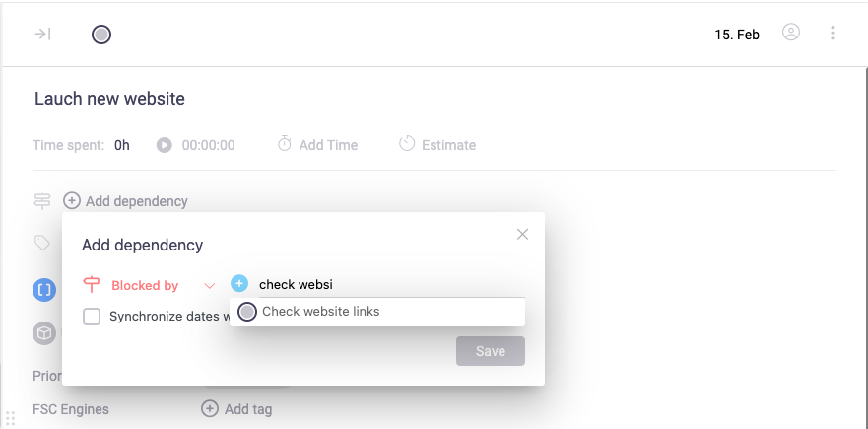Click the drag handle dots at bottom left

11,418
